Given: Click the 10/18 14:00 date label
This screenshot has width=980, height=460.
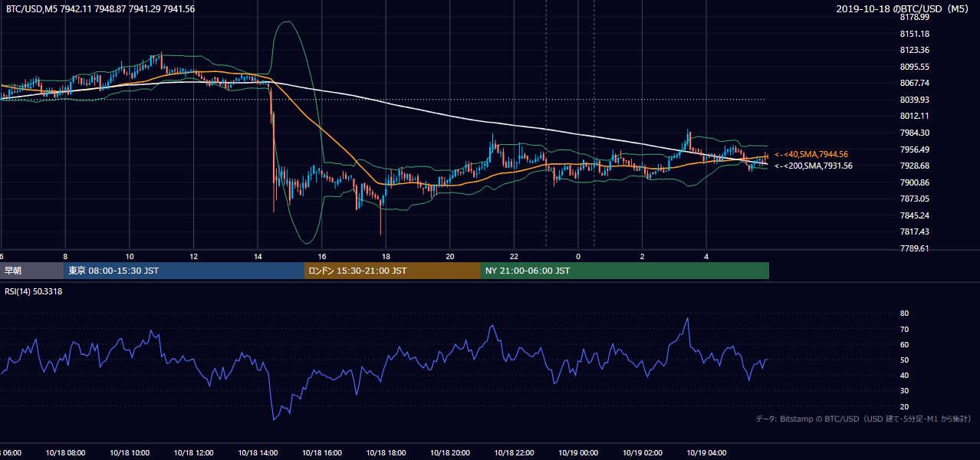Looking at the screenshot, I should click(x=258, y=453).
